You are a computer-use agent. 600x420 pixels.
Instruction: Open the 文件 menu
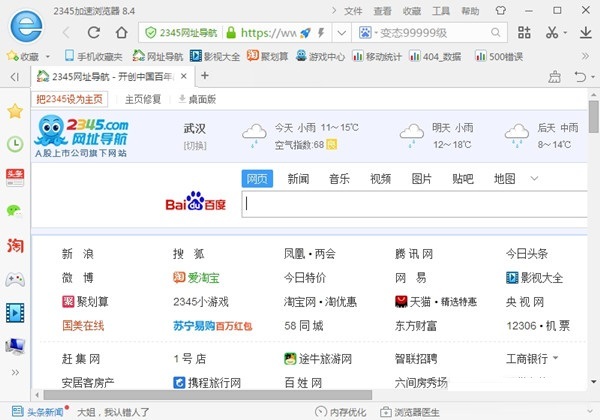click(x=353, y=11)
